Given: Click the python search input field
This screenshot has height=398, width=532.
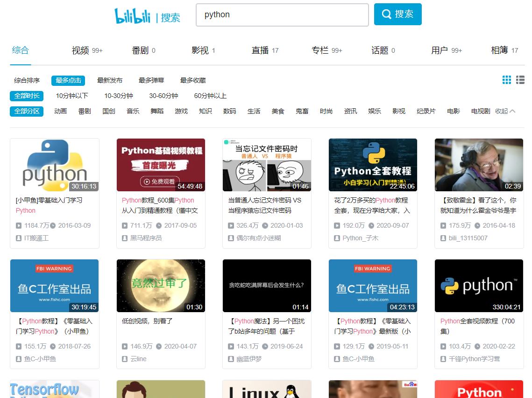Looking at the screenshot, I should [x=282, y=14].
